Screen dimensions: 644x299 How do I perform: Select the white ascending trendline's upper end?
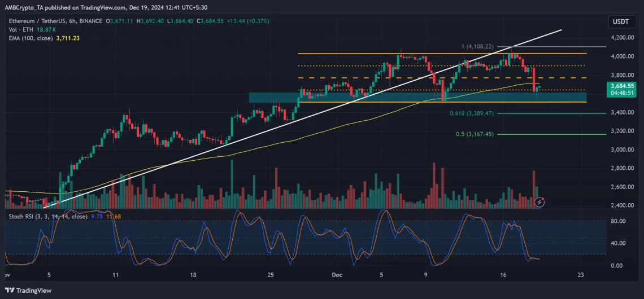561,29
